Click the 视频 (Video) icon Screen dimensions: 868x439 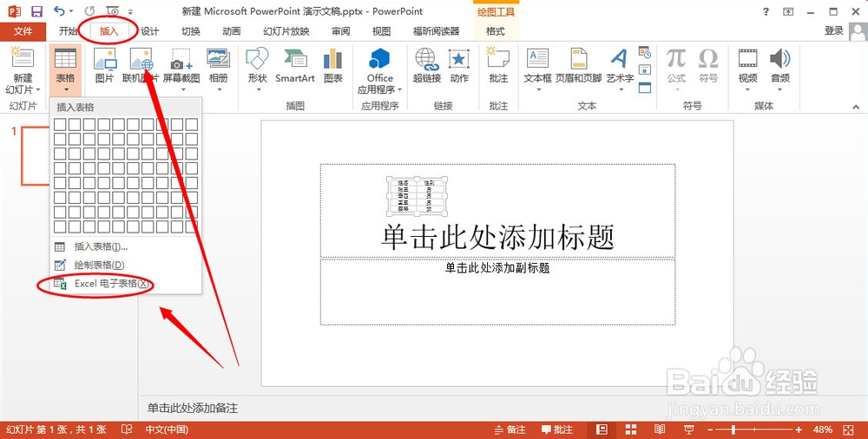point(748,58)
